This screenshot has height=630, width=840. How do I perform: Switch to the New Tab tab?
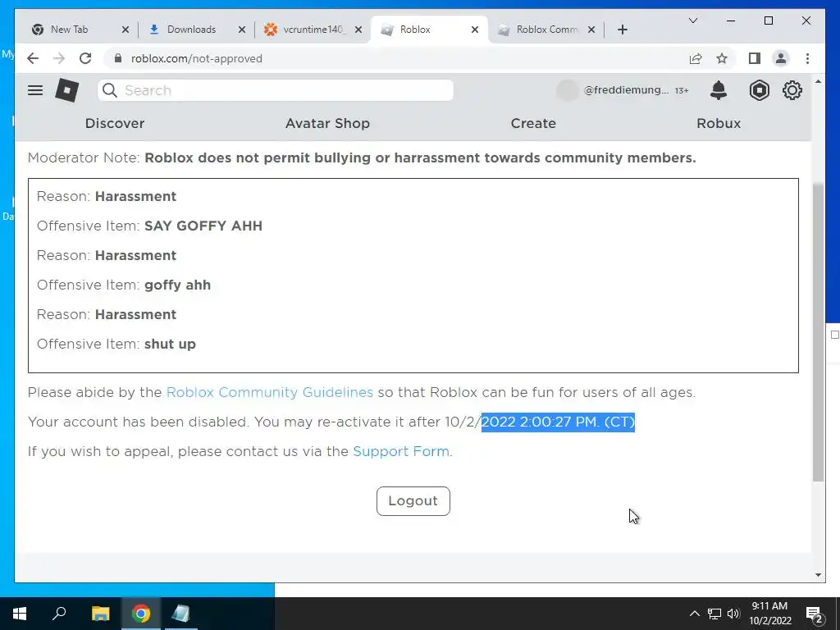(70, 30)
